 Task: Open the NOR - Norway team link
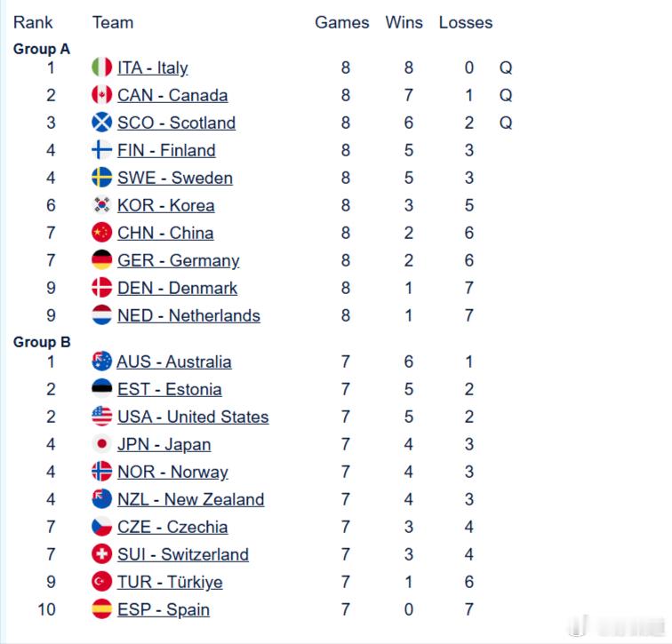click(172, 472)
